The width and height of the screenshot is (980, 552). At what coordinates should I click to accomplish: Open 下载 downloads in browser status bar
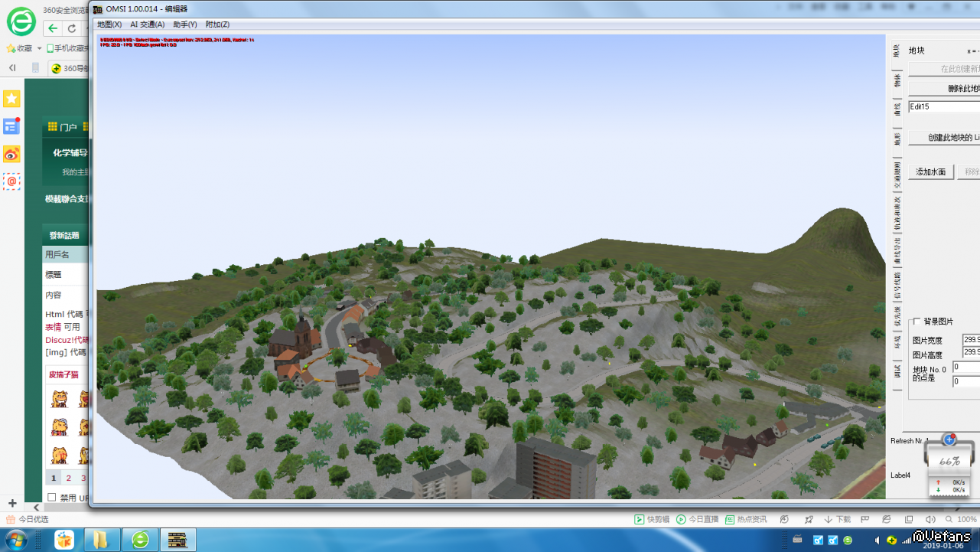(x=837, y=519)
